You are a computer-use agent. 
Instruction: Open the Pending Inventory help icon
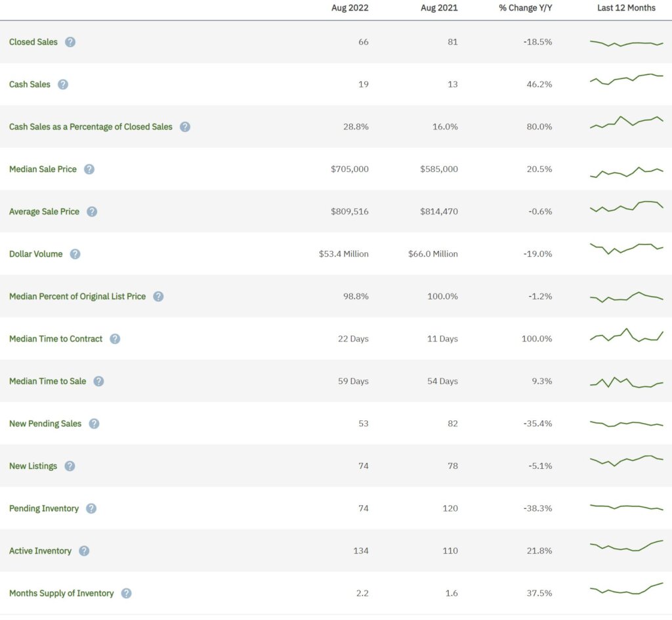(x=91, y=508)
